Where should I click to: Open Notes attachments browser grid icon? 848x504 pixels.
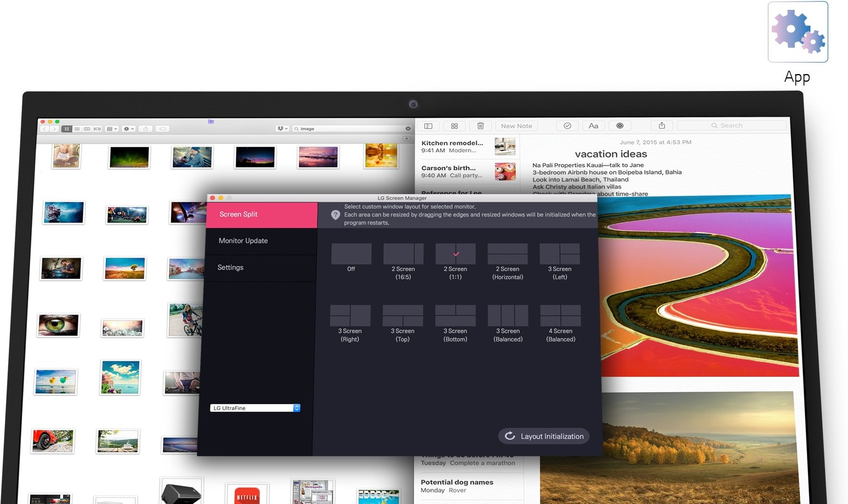(454, 126)
